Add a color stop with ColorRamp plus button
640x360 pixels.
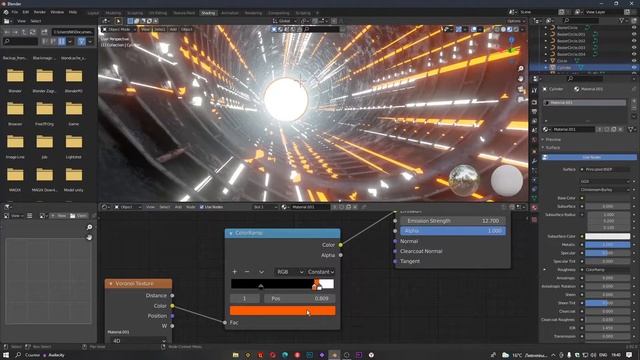235,272
